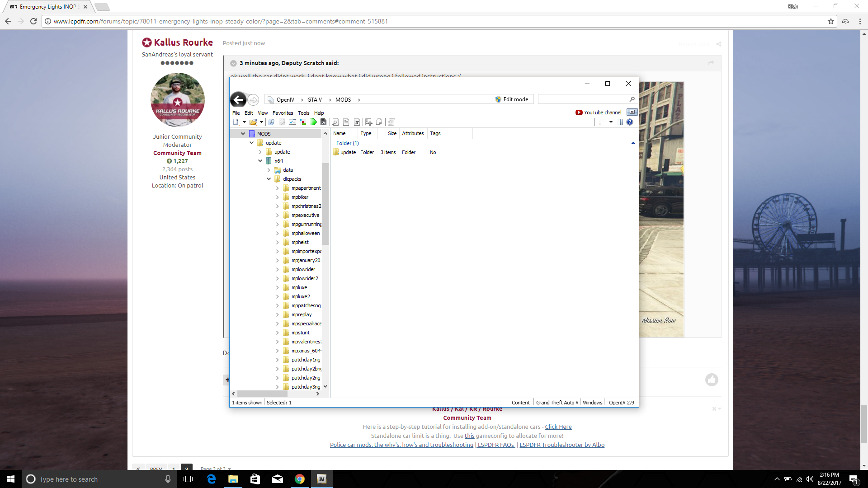
Task: Collapse the x64 tree node
Action: point(260,161)
